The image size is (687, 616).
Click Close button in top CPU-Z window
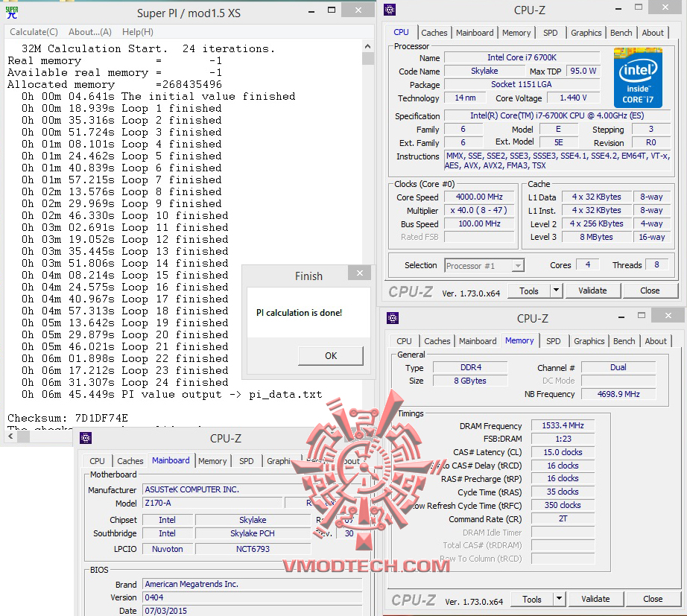click(x=649, y=291)
